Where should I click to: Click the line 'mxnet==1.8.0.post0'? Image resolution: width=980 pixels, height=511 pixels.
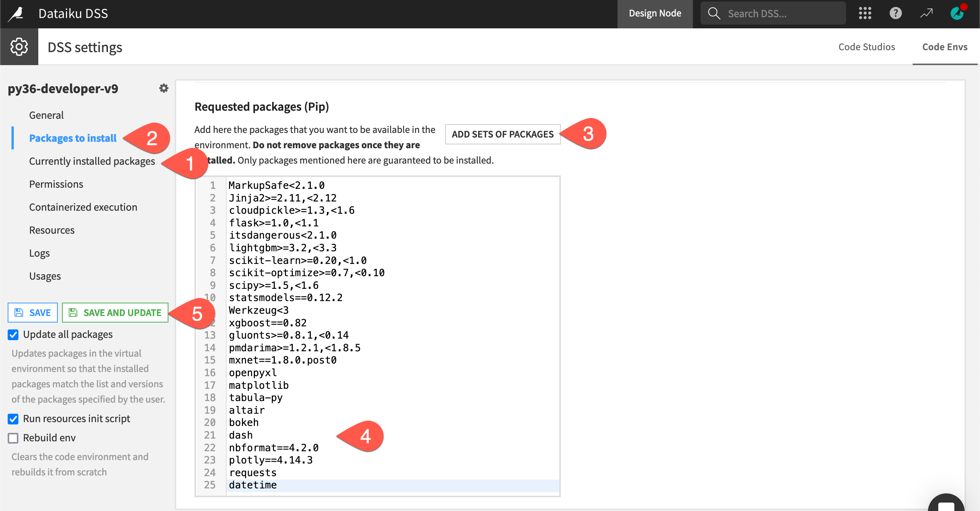click(283, 360)
